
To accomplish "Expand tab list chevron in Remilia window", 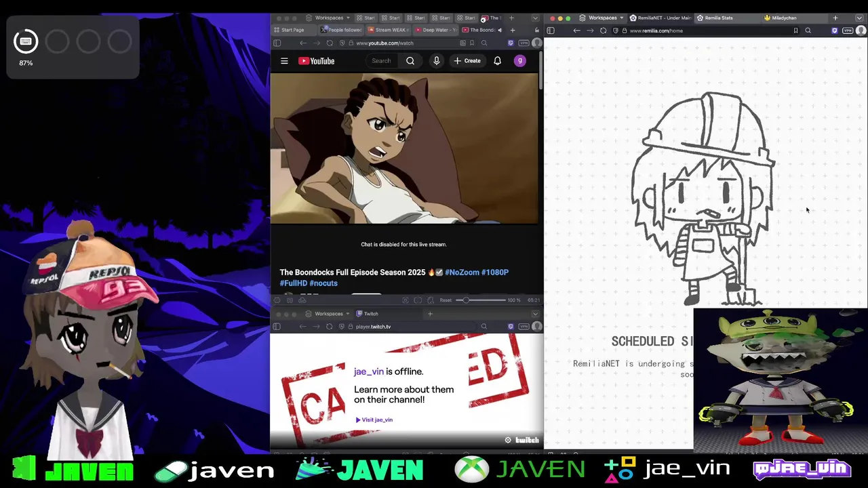I will pyautogui.click(x=861, y=18).
